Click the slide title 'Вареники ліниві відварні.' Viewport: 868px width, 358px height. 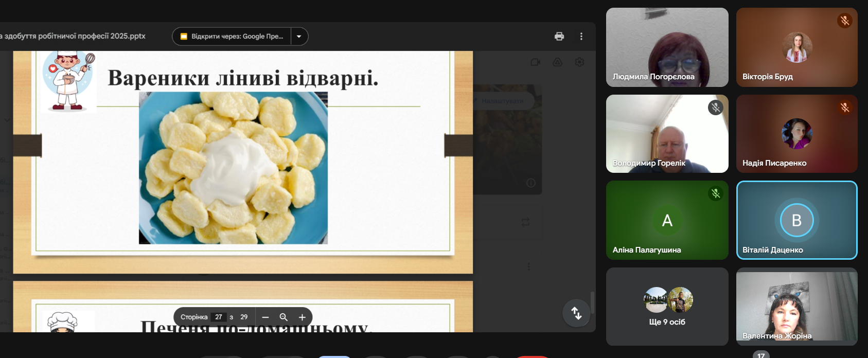pyautogui.click(x=243, y=78)
